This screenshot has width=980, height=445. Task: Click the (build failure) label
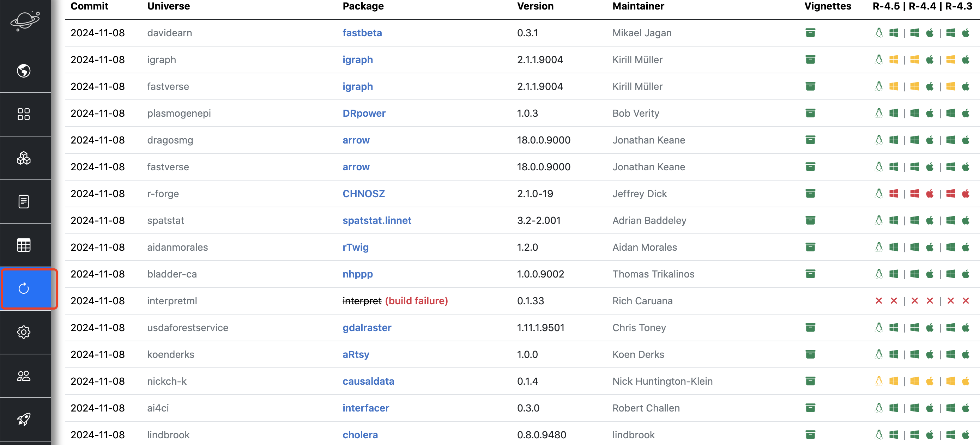pos(416,301)
